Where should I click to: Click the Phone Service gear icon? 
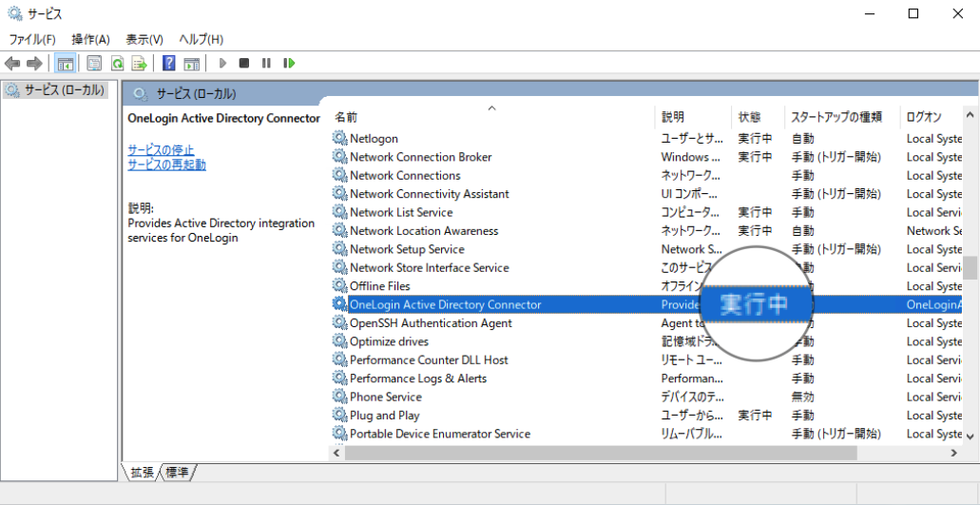(x=339, y=397)
